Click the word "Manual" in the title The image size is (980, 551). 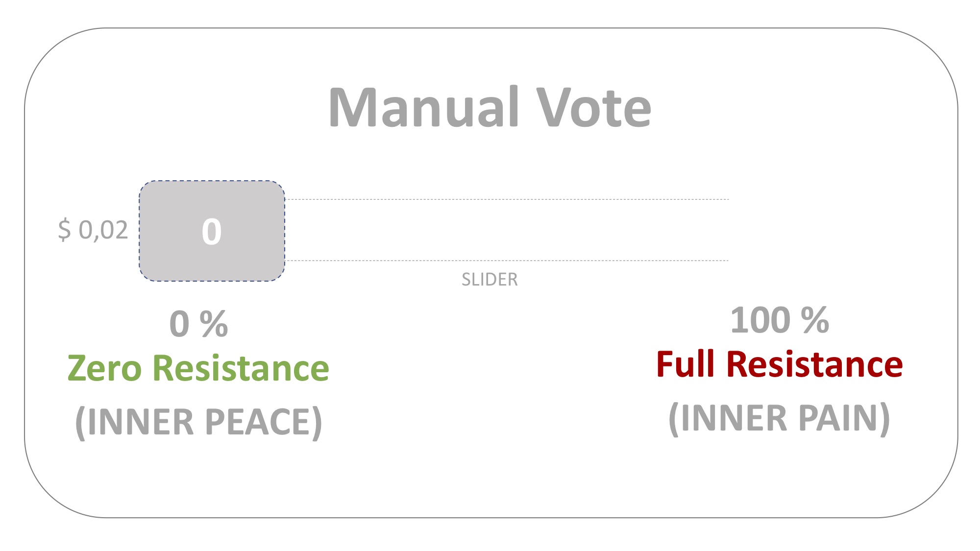(424, 108)
